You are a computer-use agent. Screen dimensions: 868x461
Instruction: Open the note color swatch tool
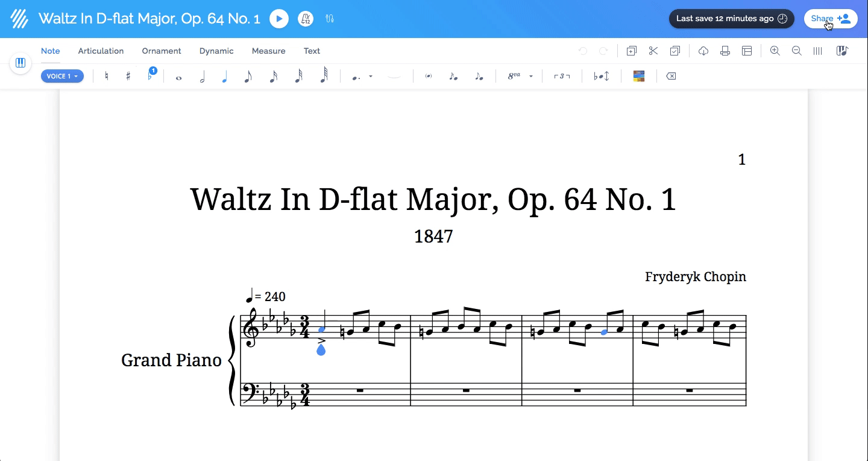pyautogui.click(x=638, y=76)
